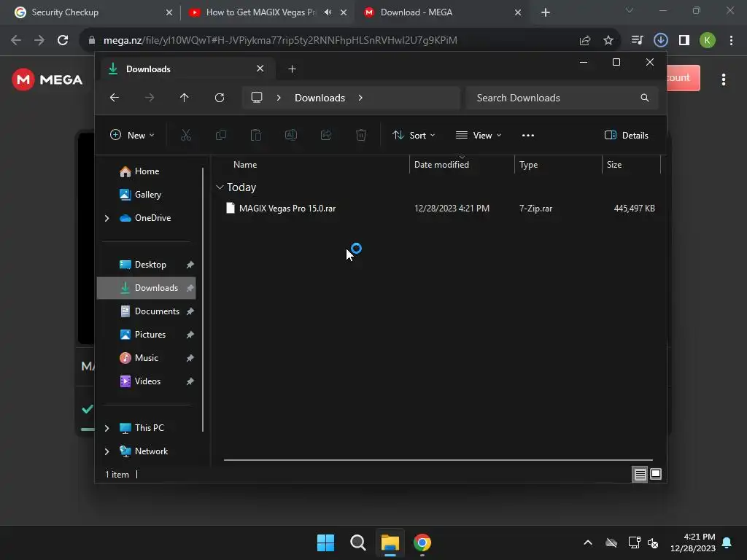
Task: Open Music in navigation pane
Action: (146, 358)
